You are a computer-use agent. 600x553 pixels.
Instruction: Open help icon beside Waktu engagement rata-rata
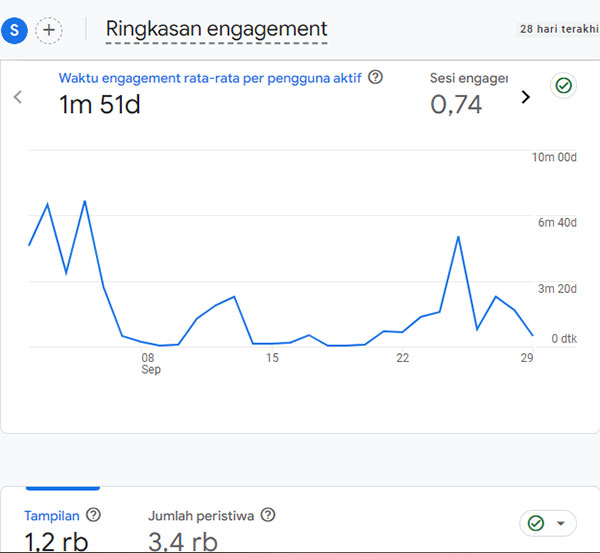(x=376, y=77)
